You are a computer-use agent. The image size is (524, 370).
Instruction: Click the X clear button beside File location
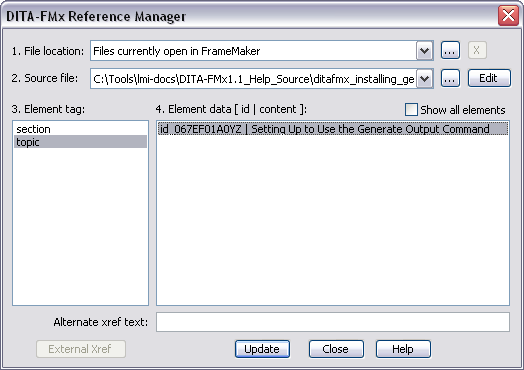click(x=477, y=50)
